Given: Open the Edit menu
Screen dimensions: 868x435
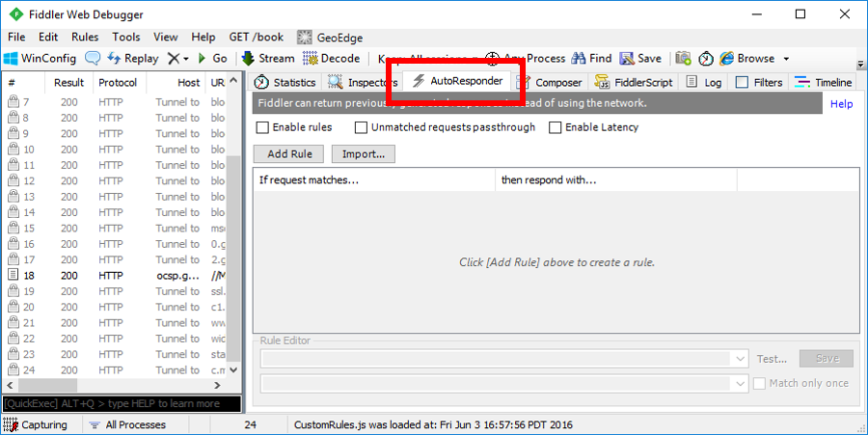Looking at the screenshot, I should coord(48,37).
